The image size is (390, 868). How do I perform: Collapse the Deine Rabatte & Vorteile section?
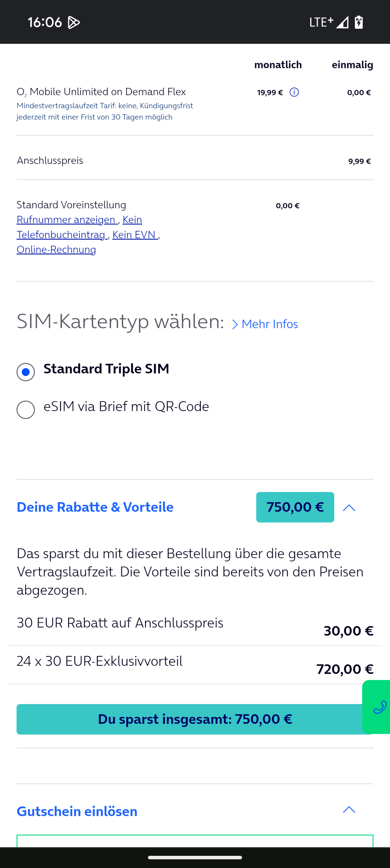click(349, 508)
